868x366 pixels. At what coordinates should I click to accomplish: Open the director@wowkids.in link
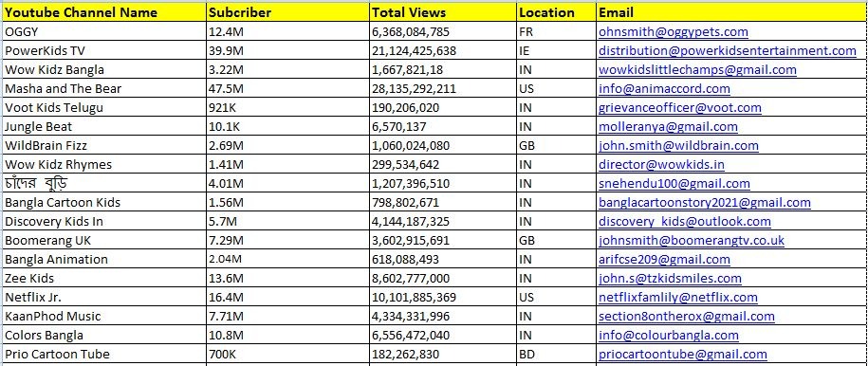coord(661,164)
